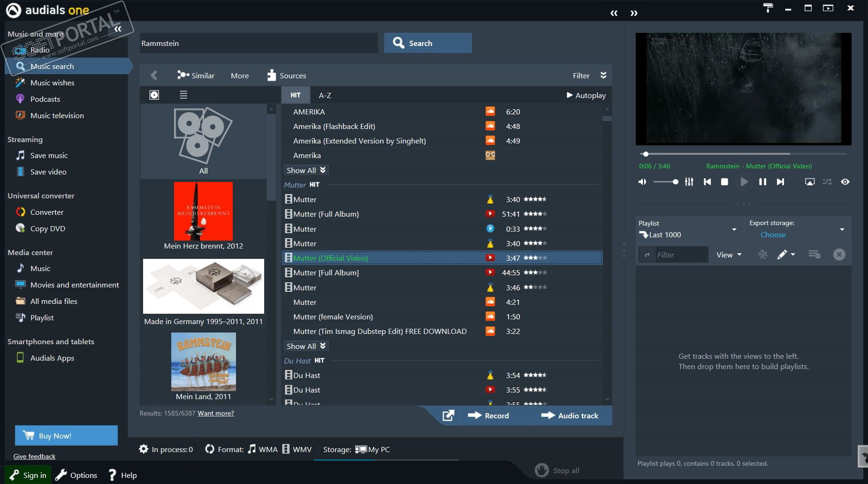Switch to album list view

[183, 95]
